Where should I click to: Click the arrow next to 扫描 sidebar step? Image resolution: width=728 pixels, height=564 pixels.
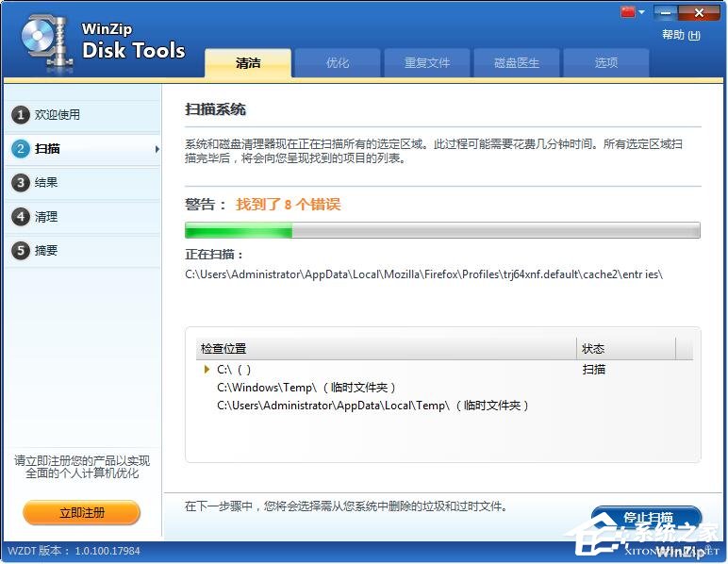click(x=157, y=149)
